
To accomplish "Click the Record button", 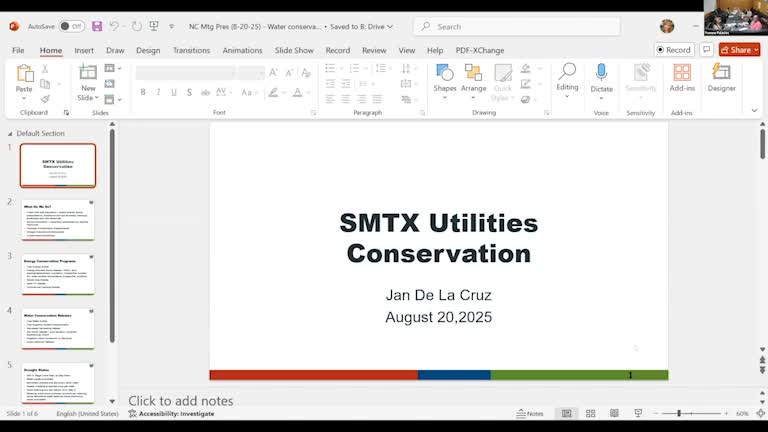I will (674, 49).
